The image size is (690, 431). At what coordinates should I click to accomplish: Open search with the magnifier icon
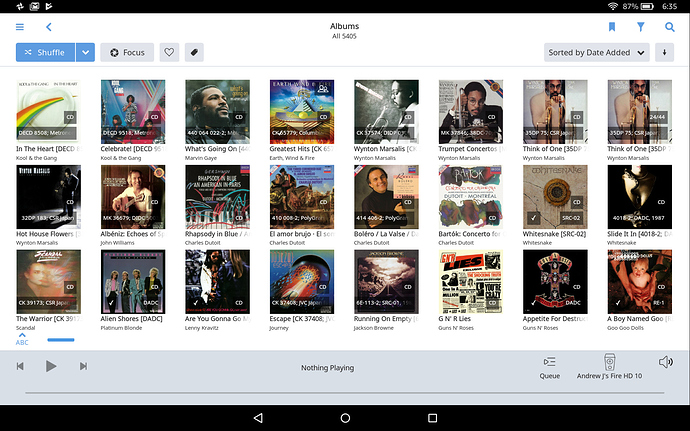pyautogui.click(x=669, y=27)
